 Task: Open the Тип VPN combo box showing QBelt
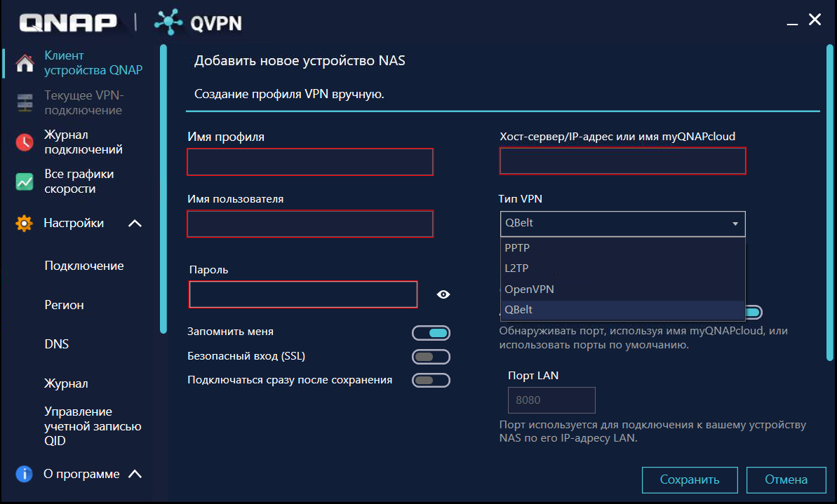pos(622,224)
